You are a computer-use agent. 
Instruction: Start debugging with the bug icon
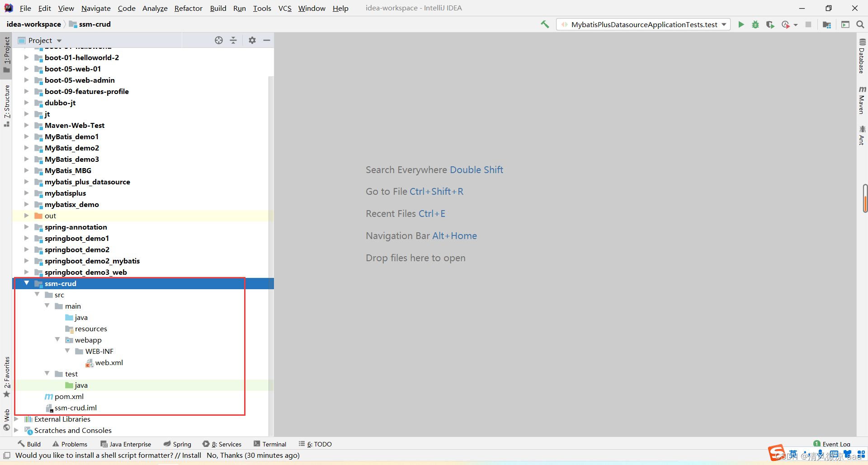pyautogui.click(x=755, y=24)
